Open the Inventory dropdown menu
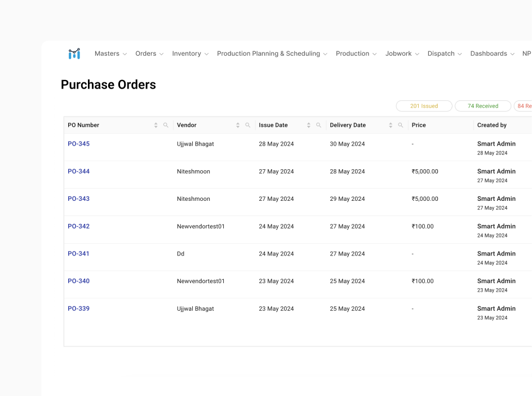 coord(190,54)
